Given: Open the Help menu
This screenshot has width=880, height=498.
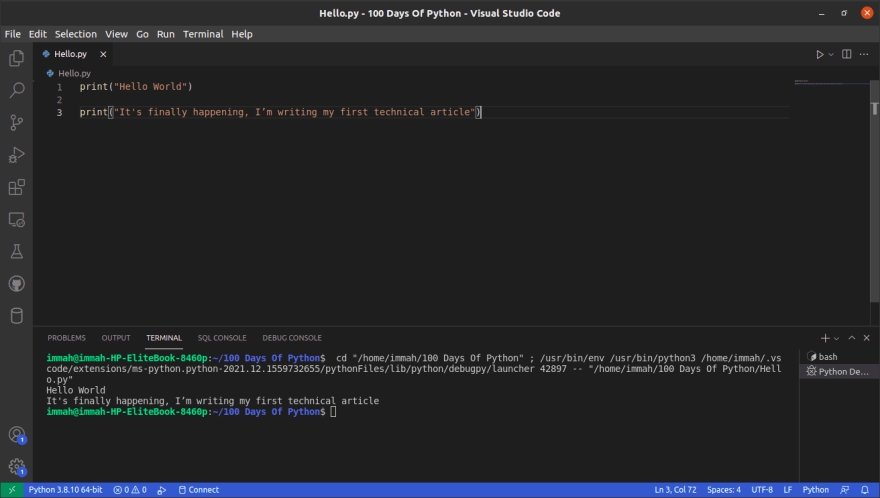Looking at the screenshot, I should [242, 34].
